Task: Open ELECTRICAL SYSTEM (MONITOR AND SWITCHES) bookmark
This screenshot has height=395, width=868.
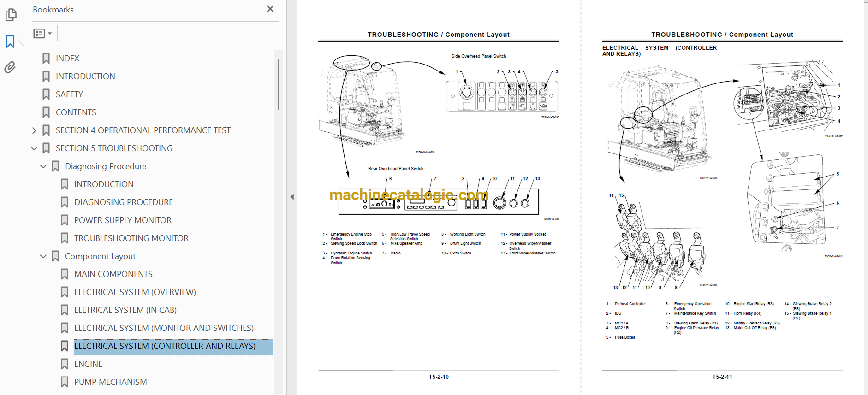Action: click(x=164, y=328)
